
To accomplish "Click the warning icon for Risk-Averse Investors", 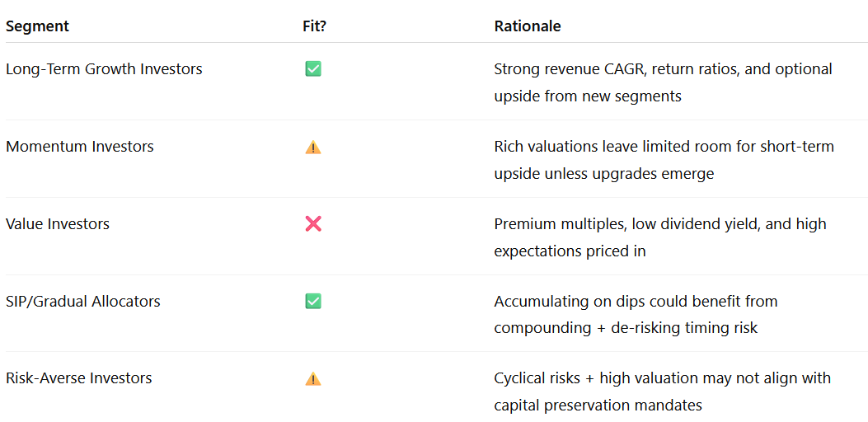I will click(313, 379).
